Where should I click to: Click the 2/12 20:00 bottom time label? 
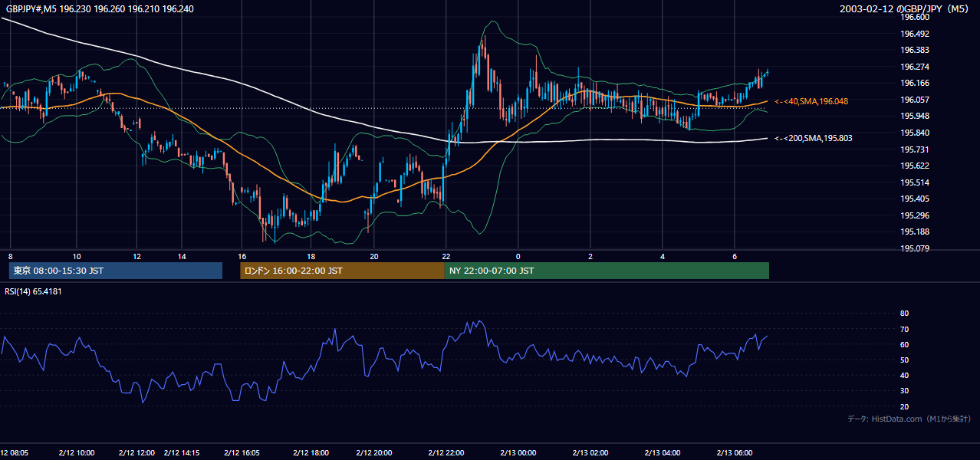(374, 453)
